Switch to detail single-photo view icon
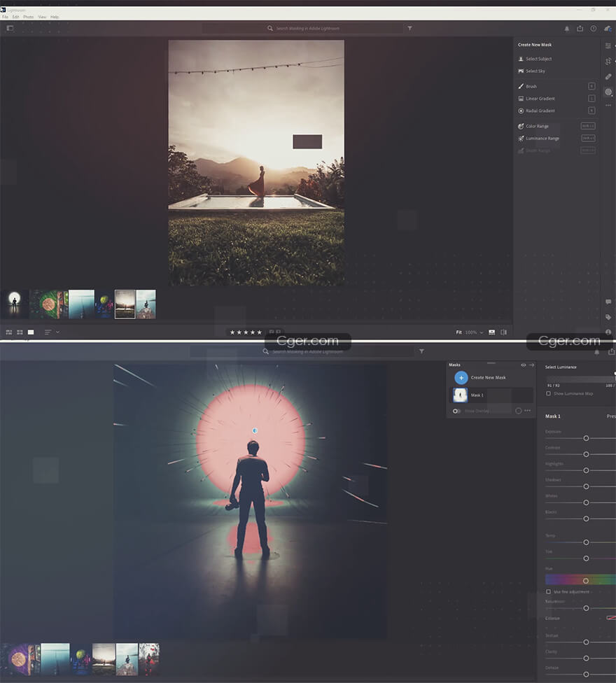 pos(31,332)
